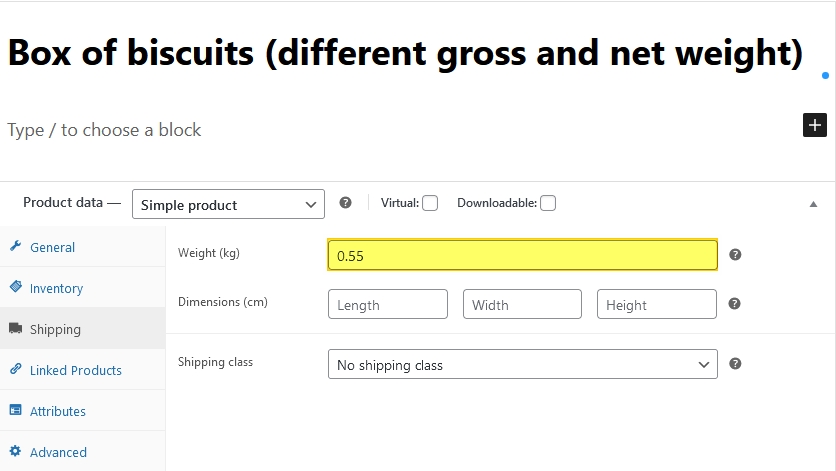Click the help icon beside Shipping class

coord(735,364)
